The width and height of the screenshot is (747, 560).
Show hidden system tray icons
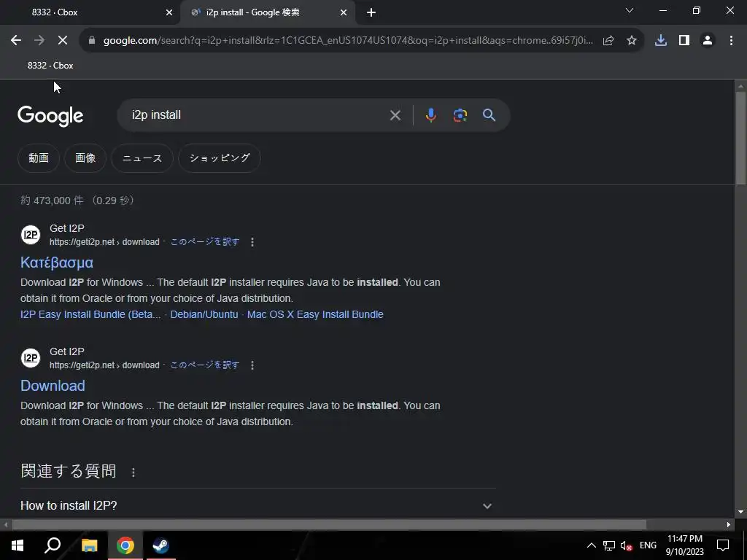(x=591, y=545)
